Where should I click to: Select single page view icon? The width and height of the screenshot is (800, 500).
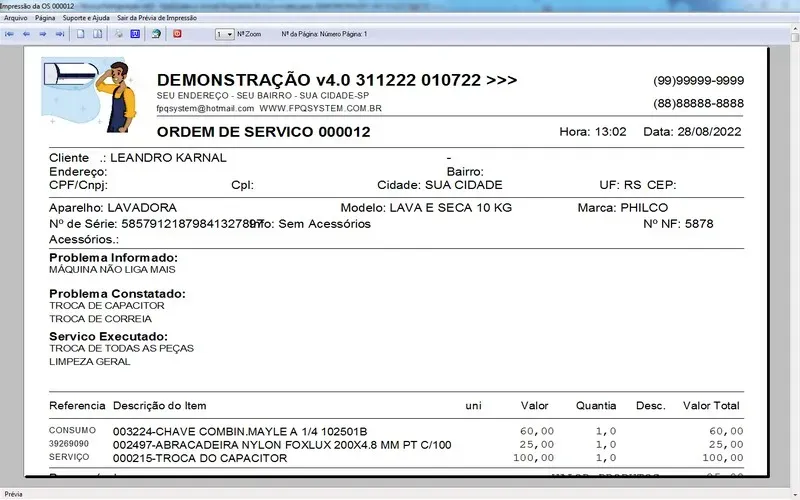click(81, 34)
